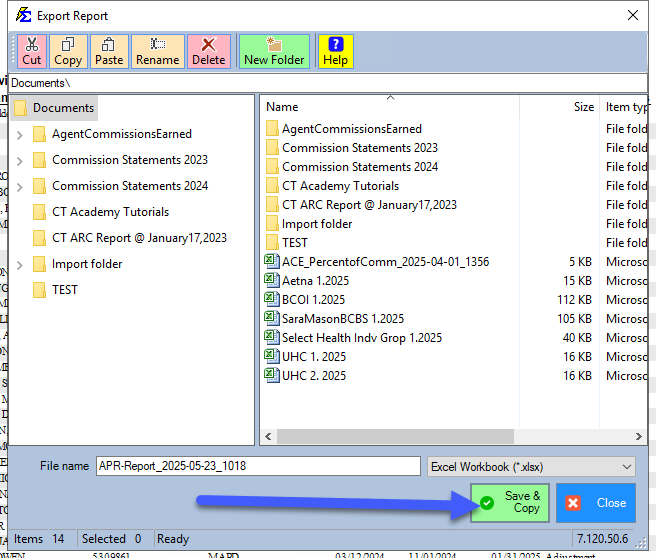Click AgentCommissionsEarned folder icon in file list
656x558 pixels.
[x=272, y=128]
